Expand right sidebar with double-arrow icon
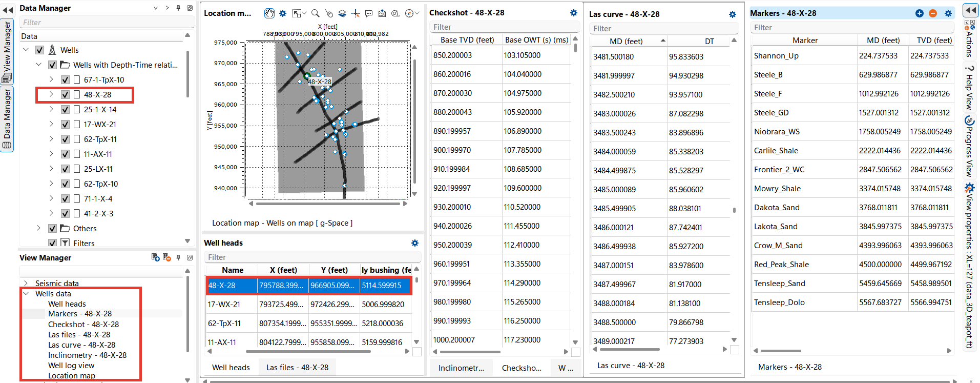Image resolution: width=980 pixels, height=383 pixels. 970,10
